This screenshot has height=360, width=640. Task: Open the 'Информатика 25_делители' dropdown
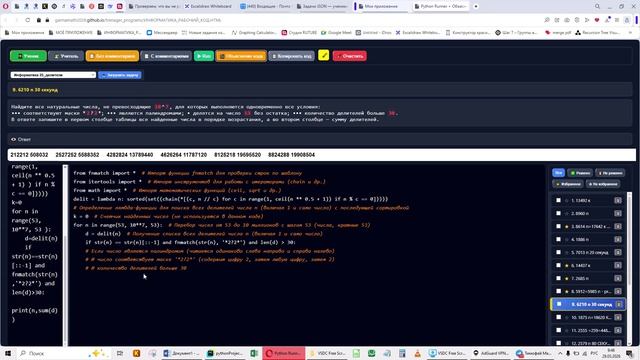pyautogui.click(x=53, y=75)
